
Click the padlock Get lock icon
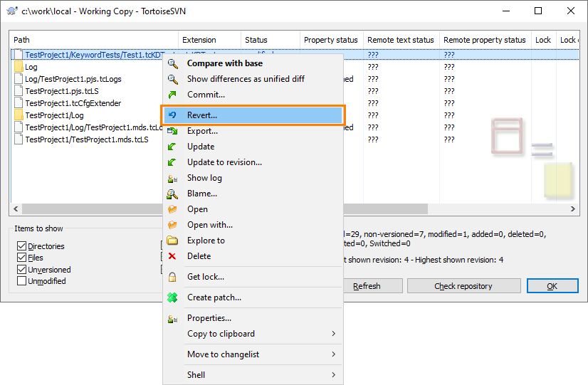tap(172, 277)
